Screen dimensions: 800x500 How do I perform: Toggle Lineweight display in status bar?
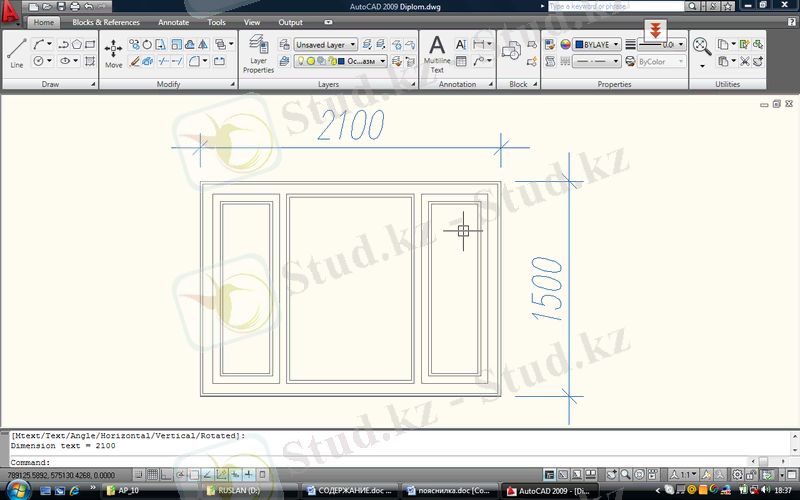pos(248,474)
